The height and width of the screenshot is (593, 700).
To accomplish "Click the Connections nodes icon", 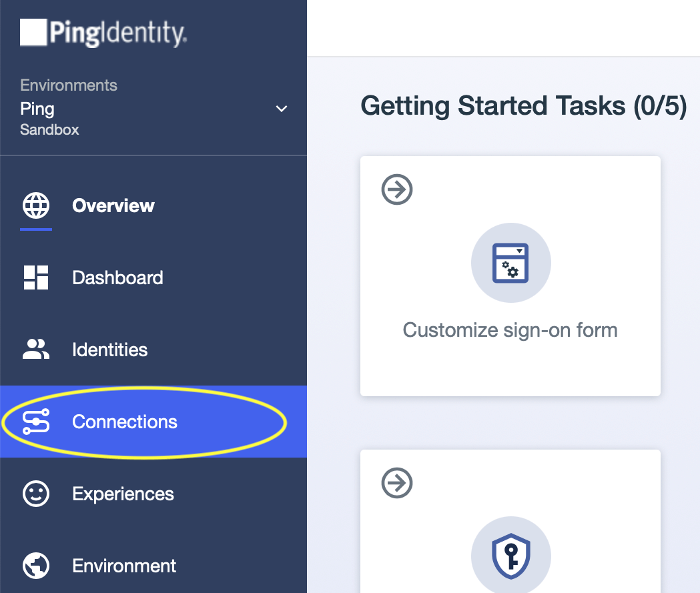I will pos(36,422).
